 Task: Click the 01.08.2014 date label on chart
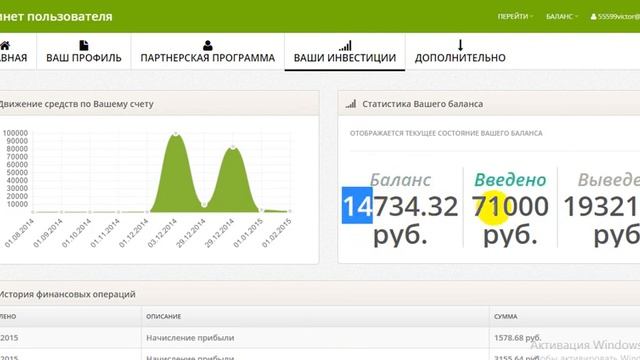click(x=19, y=233)
